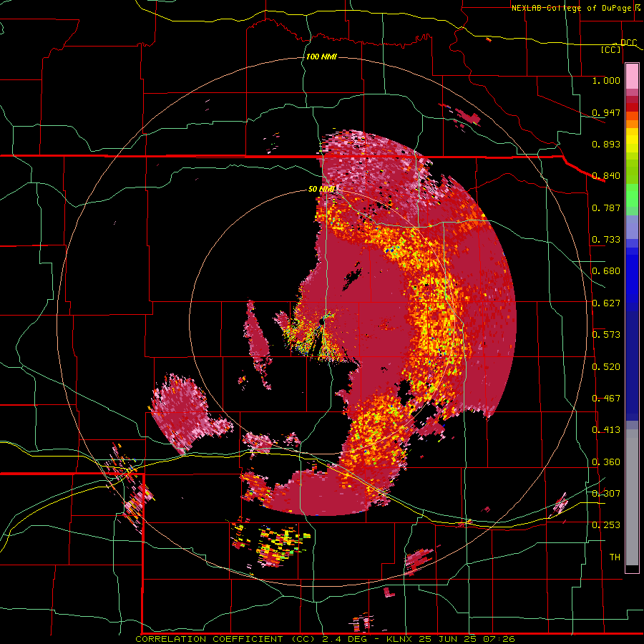Click the 0.733 legend value
644x644 pixels.
[x=606, y=240]
